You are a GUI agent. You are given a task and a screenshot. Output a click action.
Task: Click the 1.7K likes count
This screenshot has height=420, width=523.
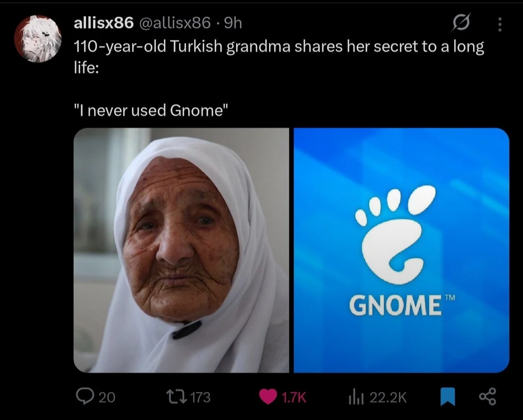pyautogui.click(x=294, y=397)
